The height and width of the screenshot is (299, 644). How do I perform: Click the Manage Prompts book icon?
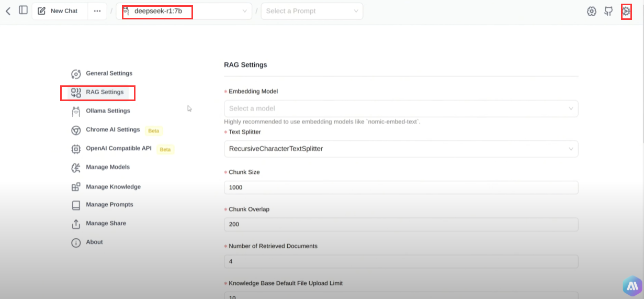pos(76,205)
